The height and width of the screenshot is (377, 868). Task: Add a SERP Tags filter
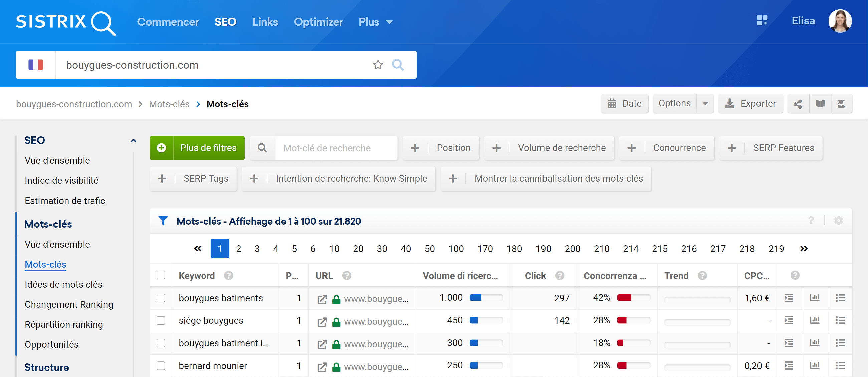click(x=193, y=179)
